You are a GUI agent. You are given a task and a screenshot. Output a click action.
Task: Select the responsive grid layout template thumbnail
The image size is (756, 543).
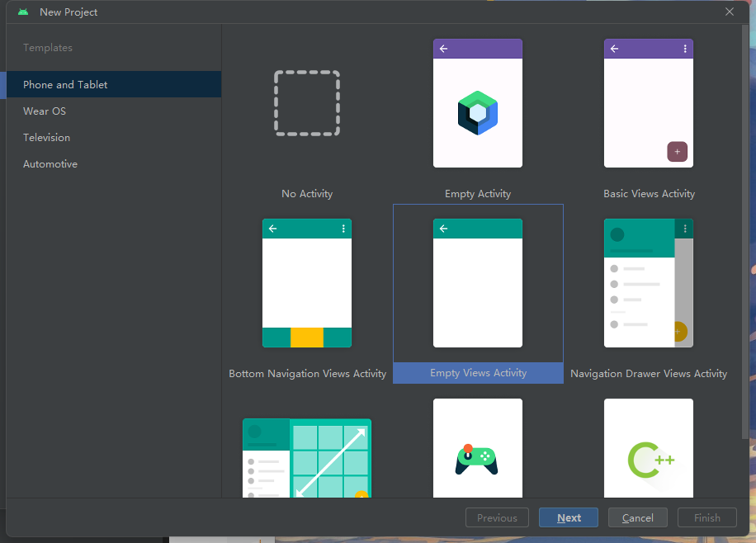point(307,458)
